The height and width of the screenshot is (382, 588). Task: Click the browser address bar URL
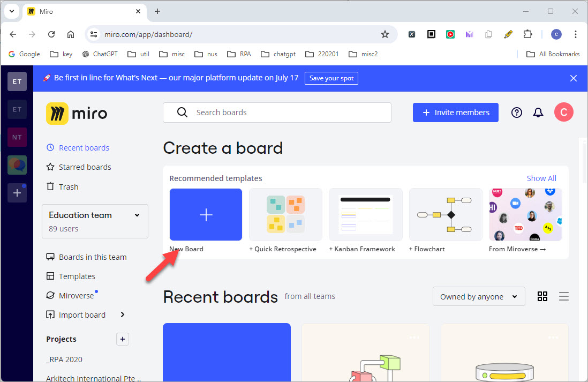[148, 34]
